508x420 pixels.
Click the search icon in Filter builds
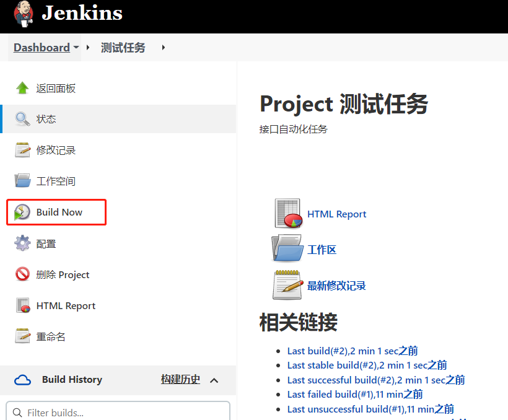click(17, 413)
